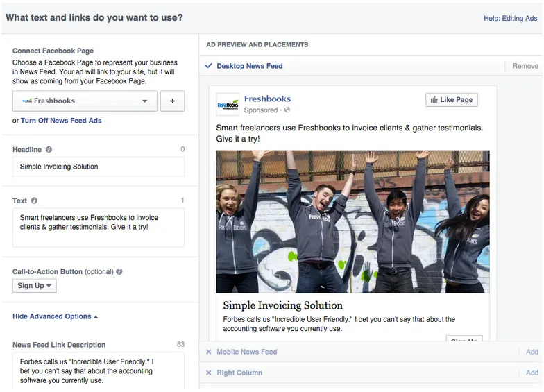Screen dimensions: 544x392
Task: Click Turn Off News Feed Ads link
Action: click(x=61, y=121)
